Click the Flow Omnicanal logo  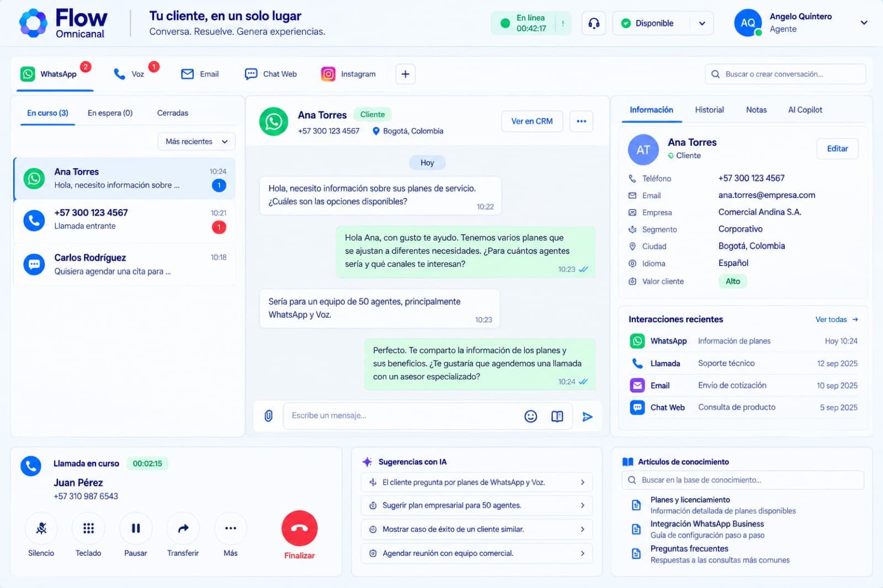(63, 23)
